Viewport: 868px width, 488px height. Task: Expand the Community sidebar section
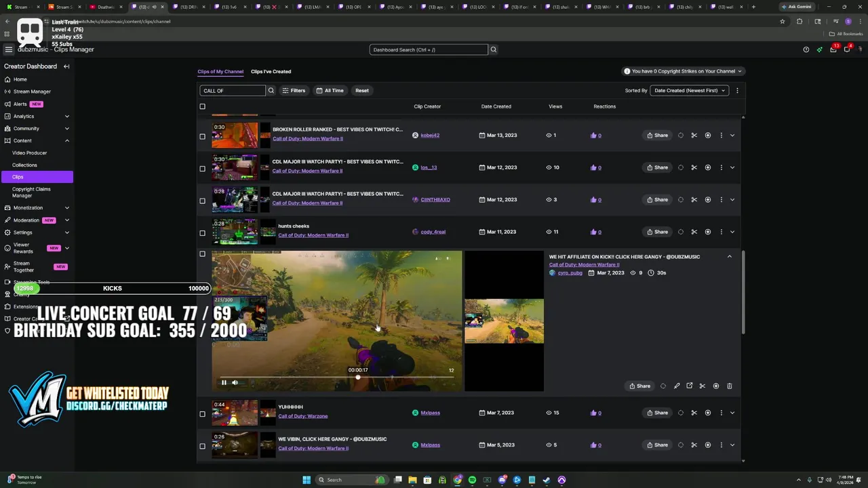click(x=67, y=128)
